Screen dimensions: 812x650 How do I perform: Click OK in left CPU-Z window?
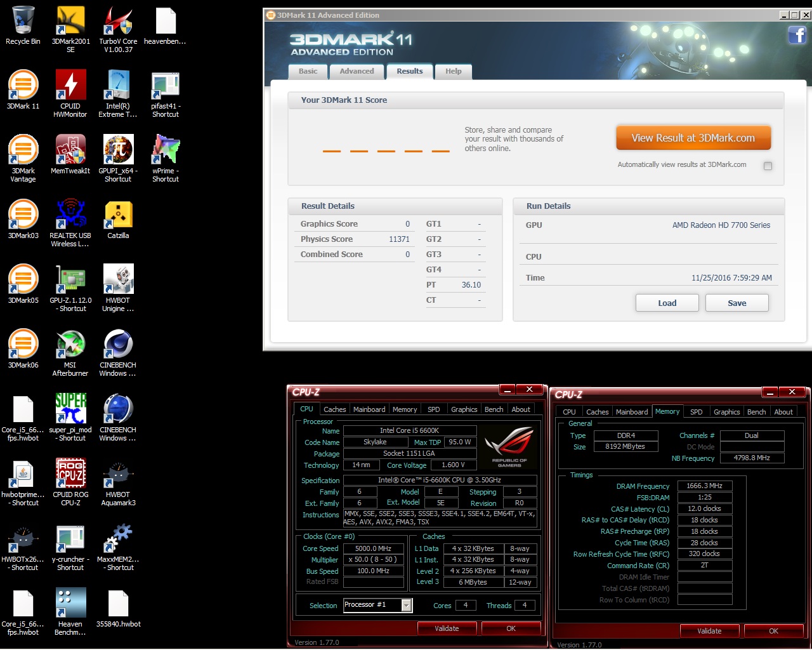coord(511,628)
